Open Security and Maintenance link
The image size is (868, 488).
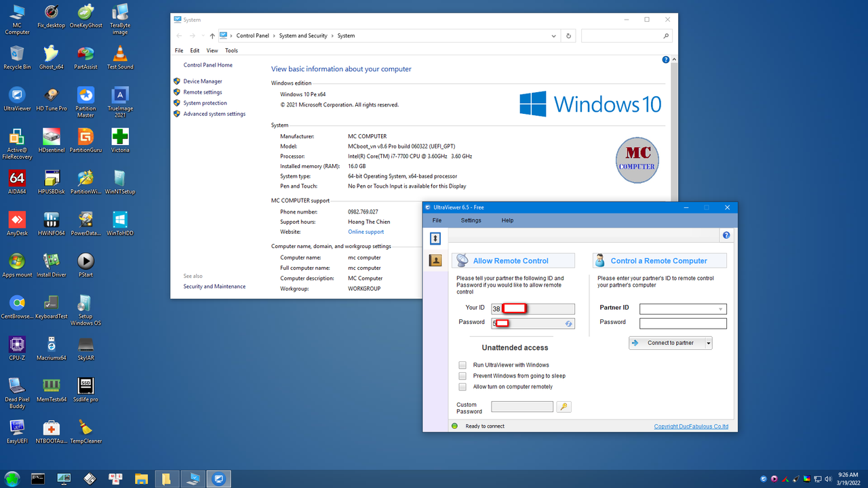pos(214,287)
